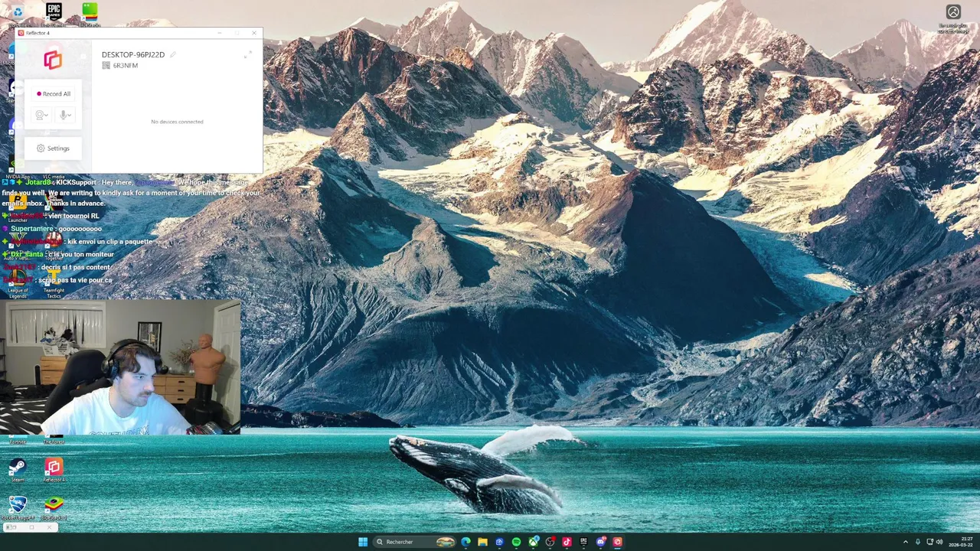Open the microphone source dropdown in Reflector
The width and height of the screenshot is (980, 551).
[x=65, y=115]
